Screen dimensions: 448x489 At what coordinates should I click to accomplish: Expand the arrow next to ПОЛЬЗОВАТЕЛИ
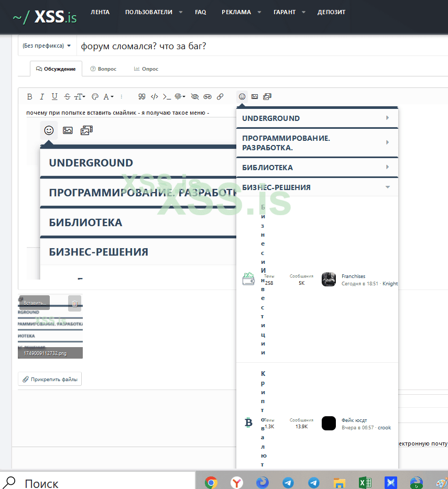pyautogui.click(x=180, y=12)
